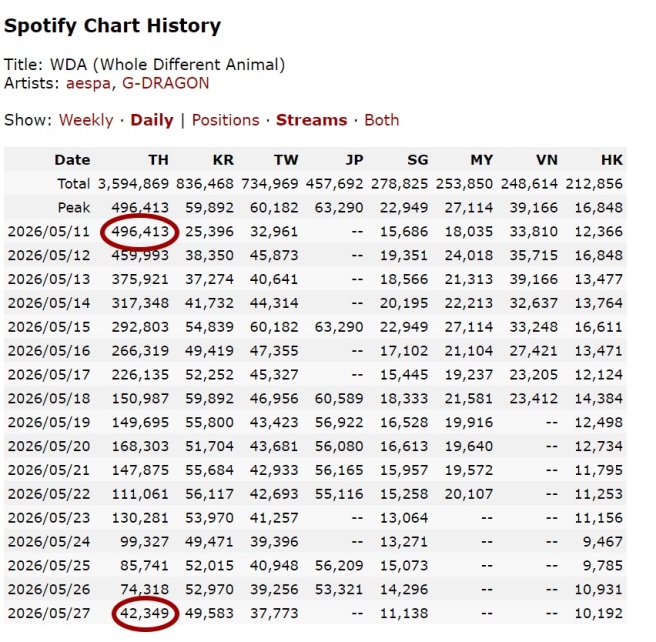Click the KR column header
Image resolution: width=656 pixels, height=642 pixels.
pos(223,160)
